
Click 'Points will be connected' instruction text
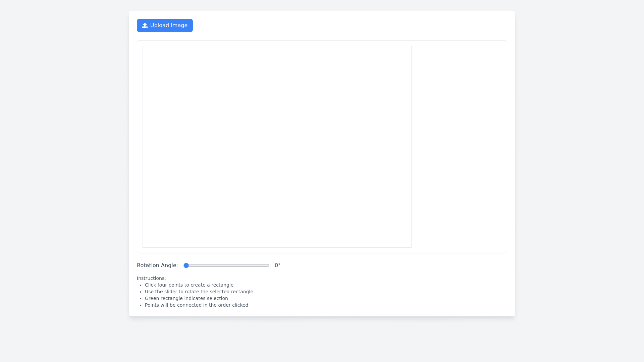pyautogui.click(x=197, y=305)
